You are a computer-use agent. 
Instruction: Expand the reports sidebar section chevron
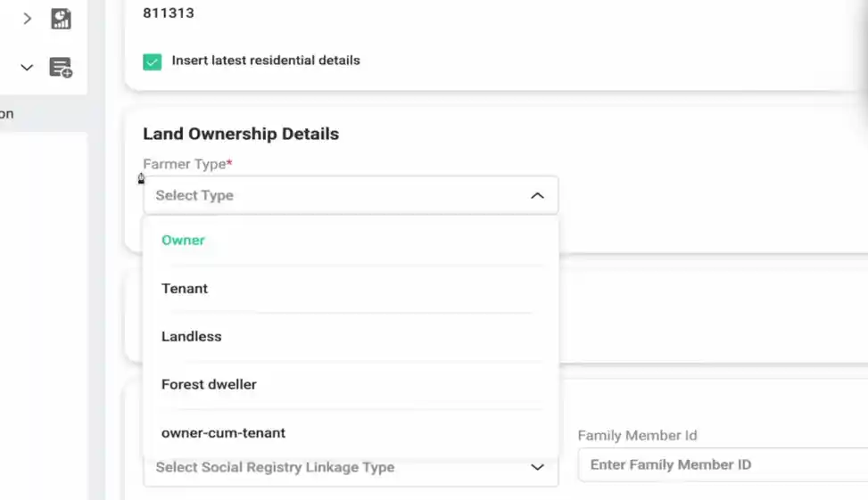pyautogui.click(x=28, y=19)
